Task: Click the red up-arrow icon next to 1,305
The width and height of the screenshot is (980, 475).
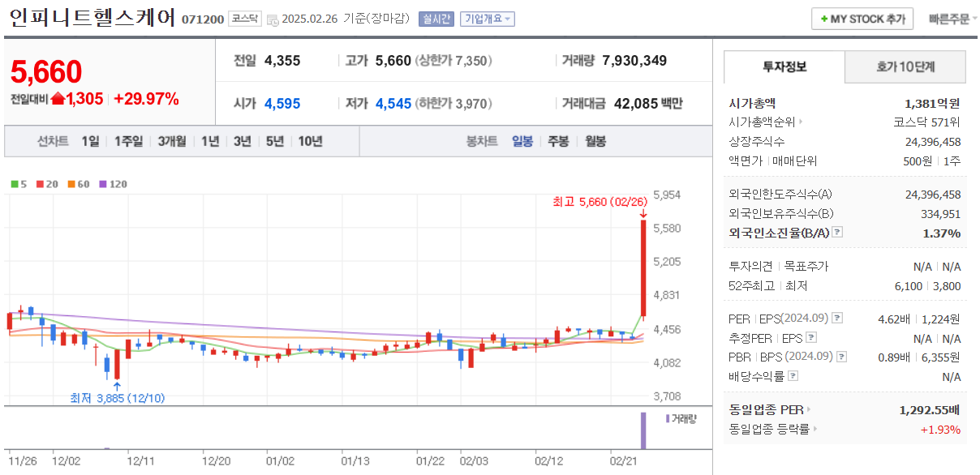Action: point(58,99)
